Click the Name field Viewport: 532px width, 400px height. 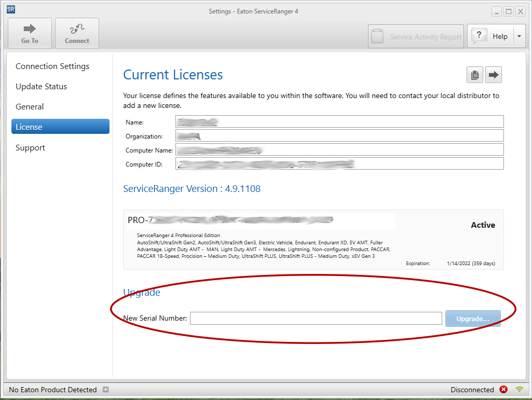click(339, 121)
